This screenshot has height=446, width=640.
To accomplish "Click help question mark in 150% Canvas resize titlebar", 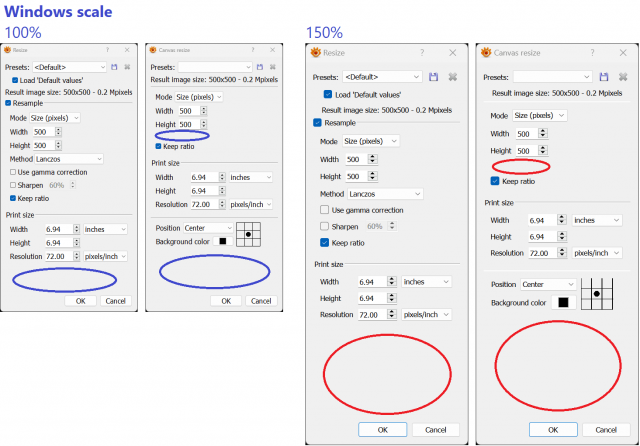I will click(x=592, y=53).
